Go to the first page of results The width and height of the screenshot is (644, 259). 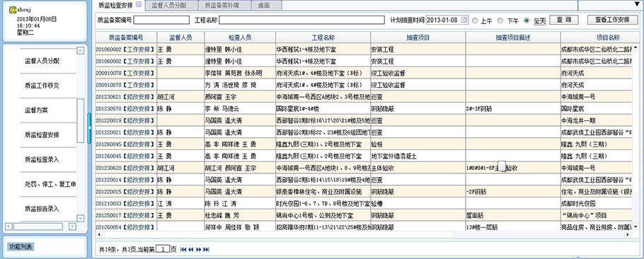(x=183, y=250)
